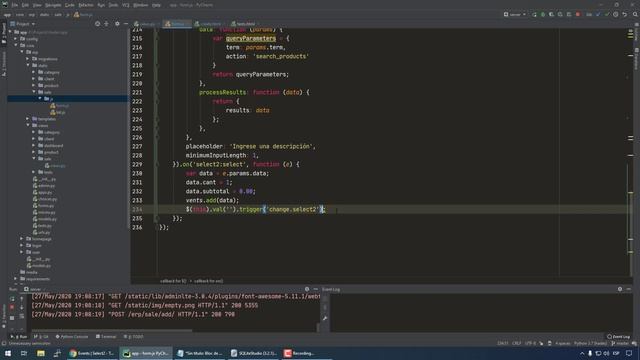
Task: Click line 229 fold marker in gutter
Action: 156,164
